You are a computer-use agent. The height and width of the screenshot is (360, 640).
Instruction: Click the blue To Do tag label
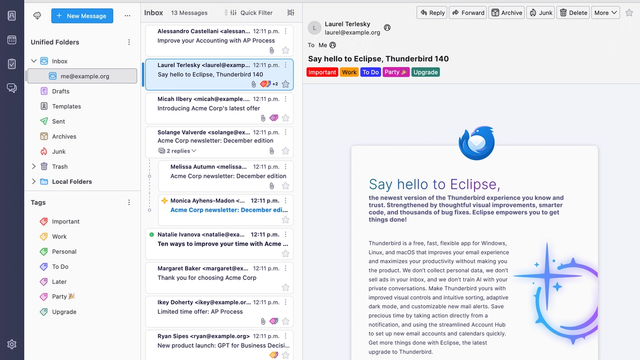coord(370,72)
